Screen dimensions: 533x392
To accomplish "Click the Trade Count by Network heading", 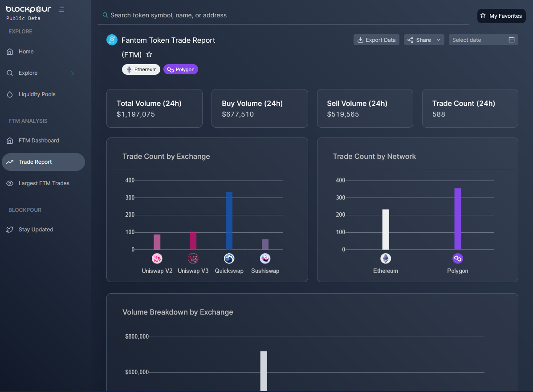I will point(374,157).
